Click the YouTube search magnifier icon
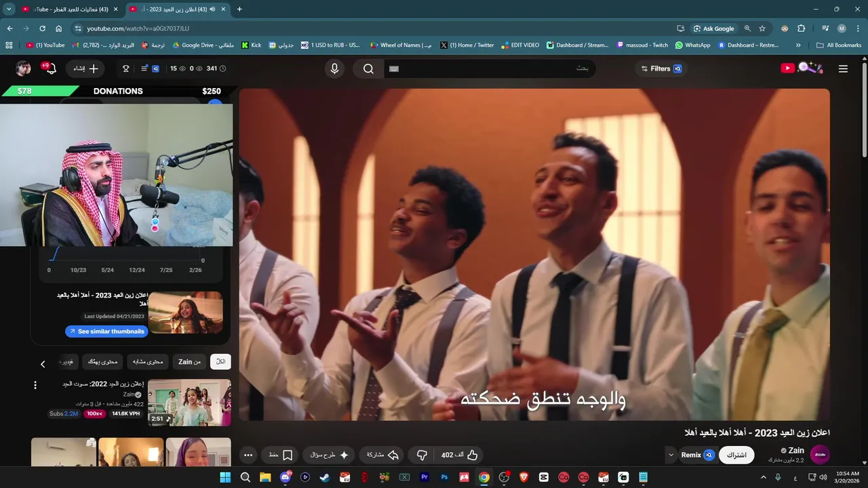The image size is (868, 488). (x=368, y=68)
